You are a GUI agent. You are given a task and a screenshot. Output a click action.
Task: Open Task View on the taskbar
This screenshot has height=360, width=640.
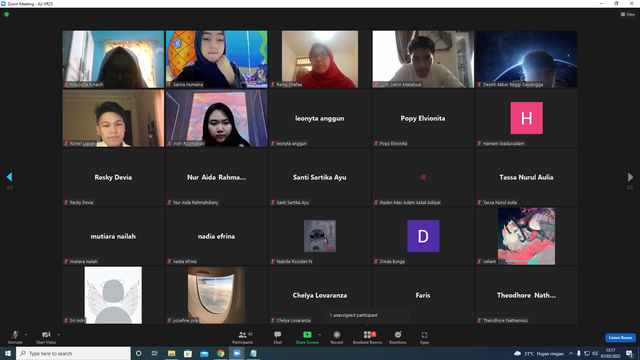(155, 353)
